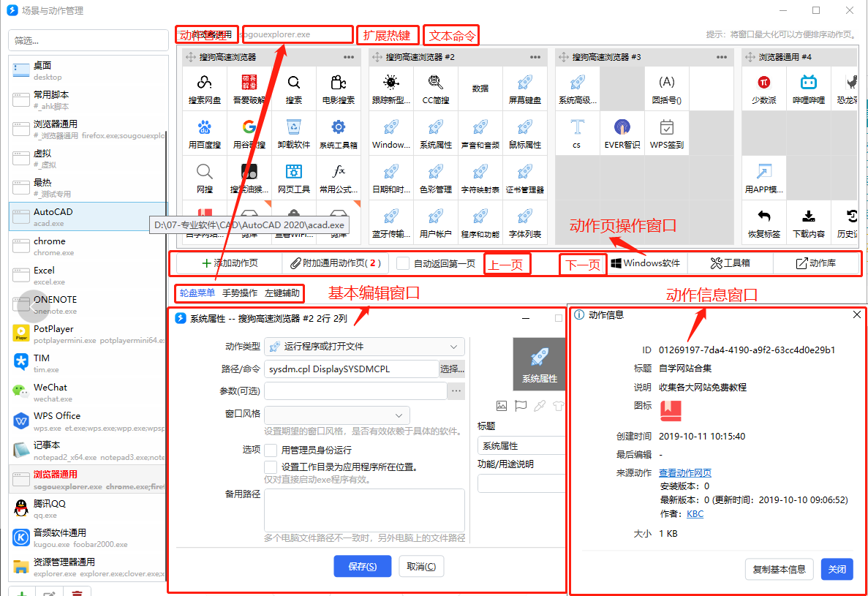Open the 下载内容 download action
Screen dimensions: 868x596
click(809, 222)
